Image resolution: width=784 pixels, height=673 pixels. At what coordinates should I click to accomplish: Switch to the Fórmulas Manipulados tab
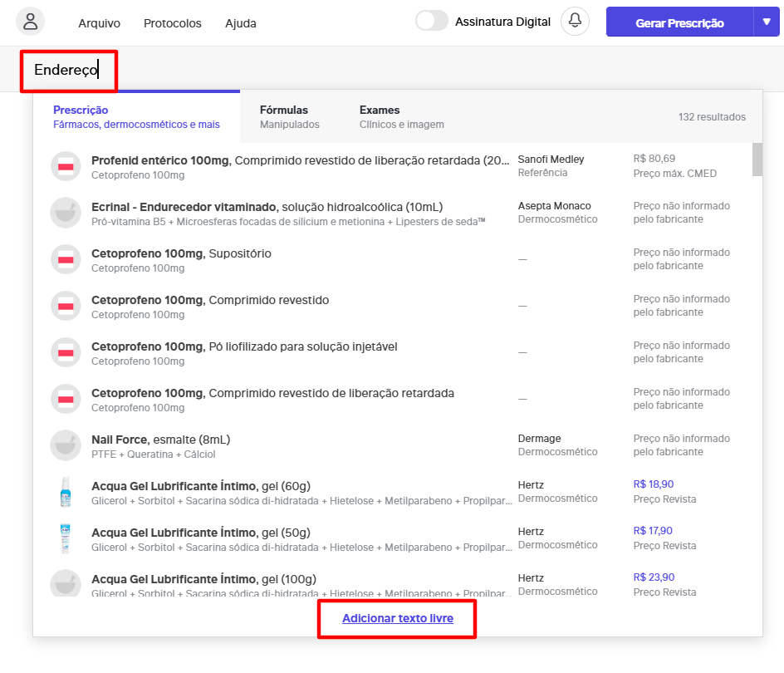[290, 117]
